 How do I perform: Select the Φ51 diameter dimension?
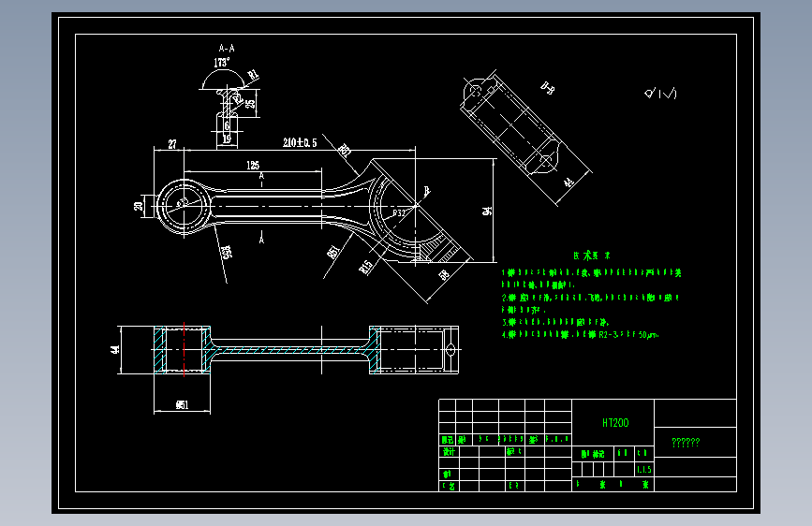coord(182,405)
